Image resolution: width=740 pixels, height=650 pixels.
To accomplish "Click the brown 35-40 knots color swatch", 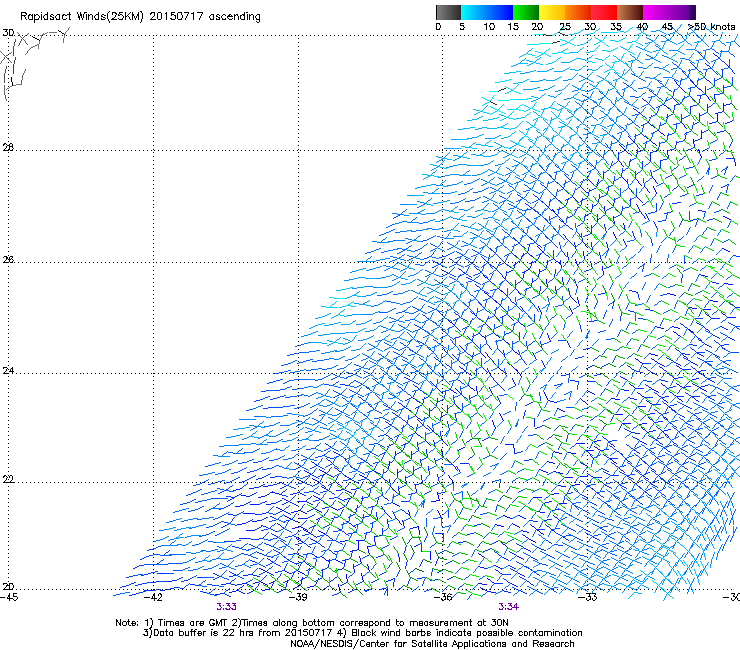I will [x=630, y=12].
